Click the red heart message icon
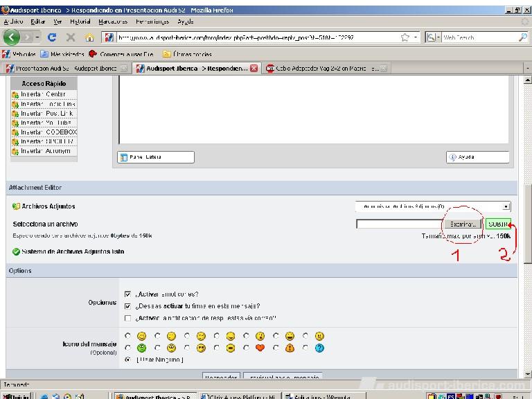Screen dimensions: 532x399 coord(260,348)
